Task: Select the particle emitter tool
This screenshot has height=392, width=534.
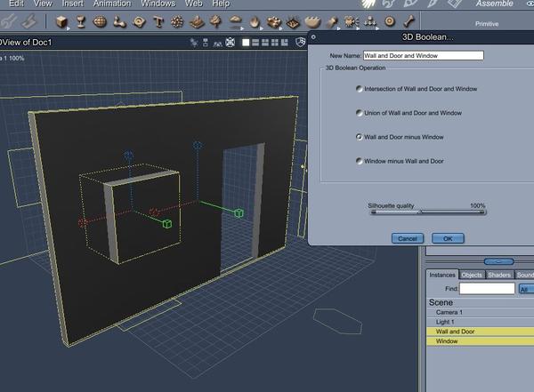Action: tap(352, 21)
